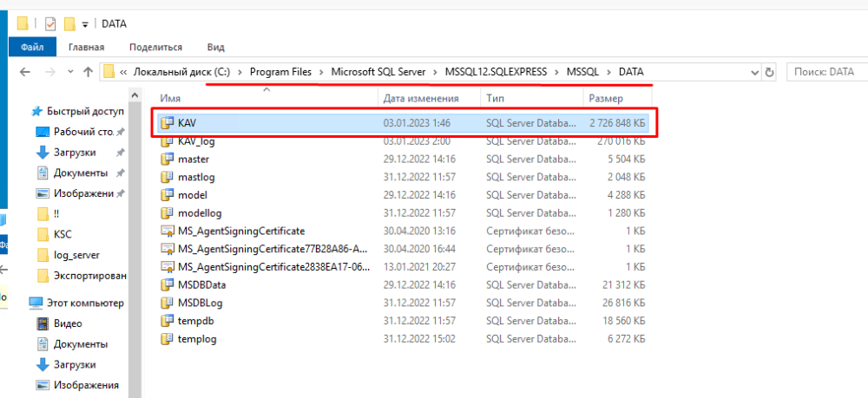This screenshot has height=398, width=868.
Task: Refresh the DATA folder view
Action: tap(768, 73)
